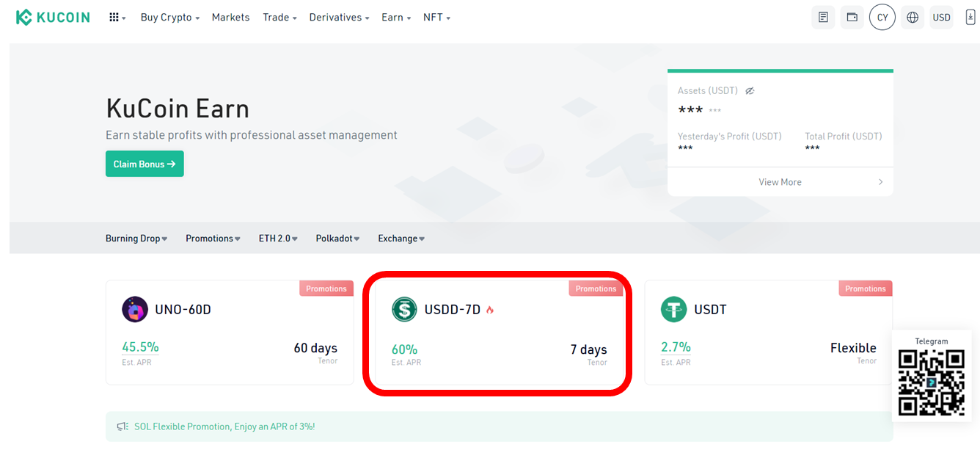The height and width of the screenshot is (450, 980).
Task: Click the Flexible tenor text
Action: pos(853,348)
